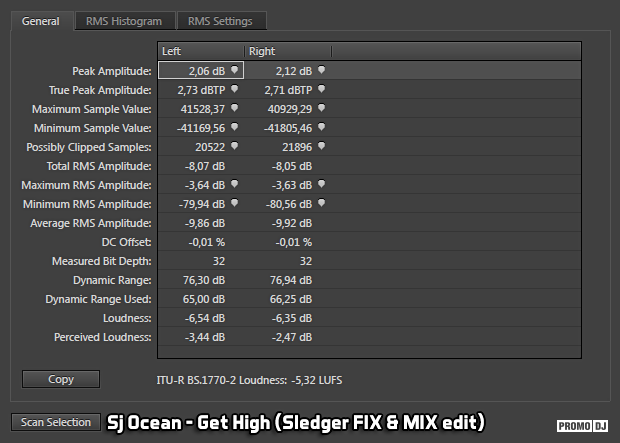
Task: Jump to Left True Peak Amplitude location marker
Action: coord(234,89)
